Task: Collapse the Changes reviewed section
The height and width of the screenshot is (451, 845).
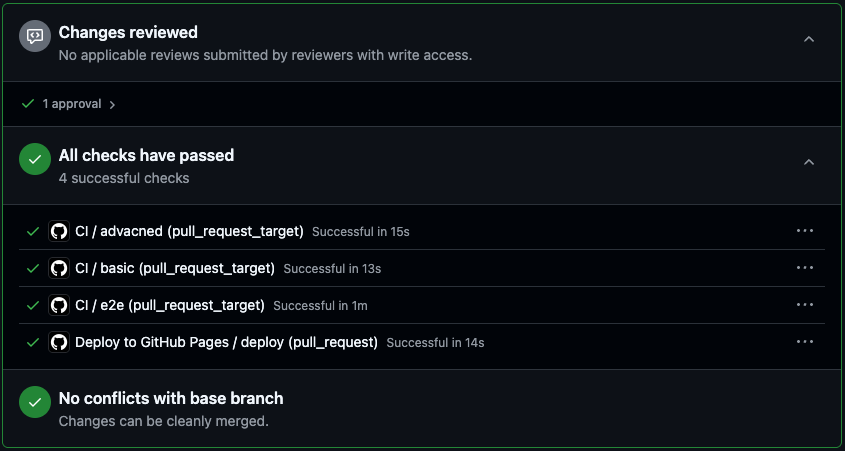Action: (x=809, y=39)
